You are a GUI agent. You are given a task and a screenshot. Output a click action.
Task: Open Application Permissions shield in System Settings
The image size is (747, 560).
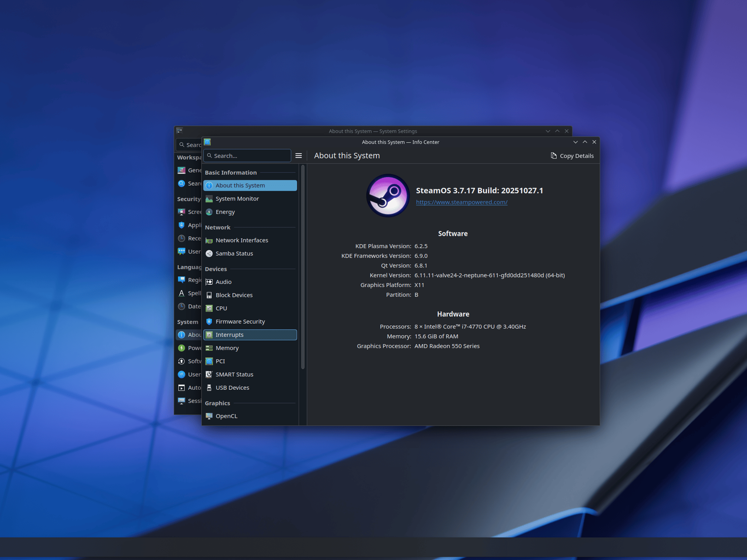(x=181, y=225)
